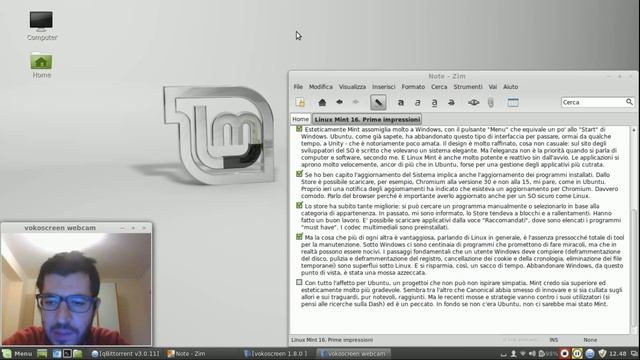Open the Visualizza menu
This screenshot has height=360, width=640.
pos(352,87)
